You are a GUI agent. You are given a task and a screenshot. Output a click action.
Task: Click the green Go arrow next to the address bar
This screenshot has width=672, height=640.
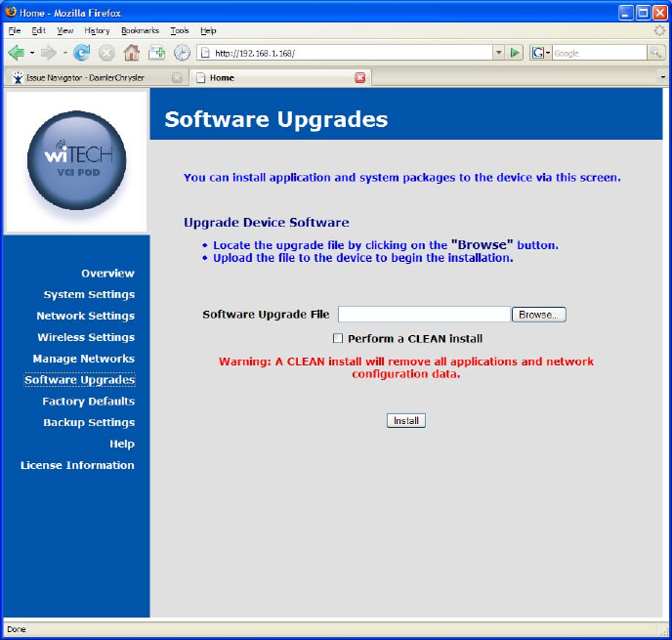(515, 53)
